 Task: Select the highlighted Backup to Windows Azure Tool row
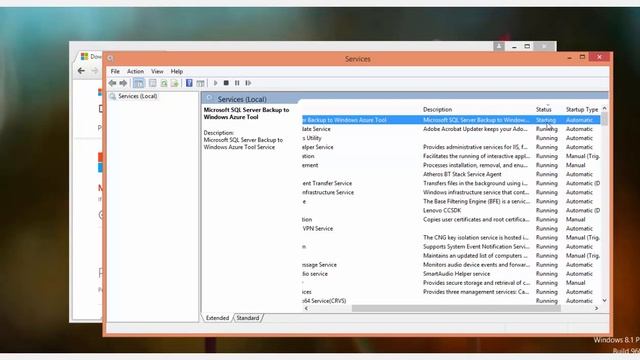[x=451, y=120]
